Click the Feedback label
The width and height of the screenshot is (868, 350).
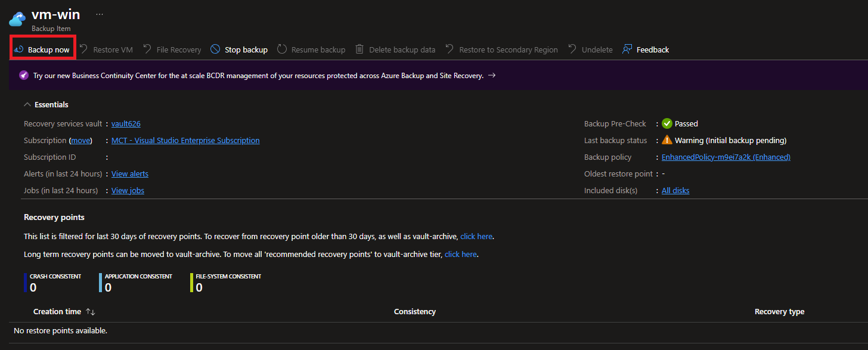tap(653, 49)
